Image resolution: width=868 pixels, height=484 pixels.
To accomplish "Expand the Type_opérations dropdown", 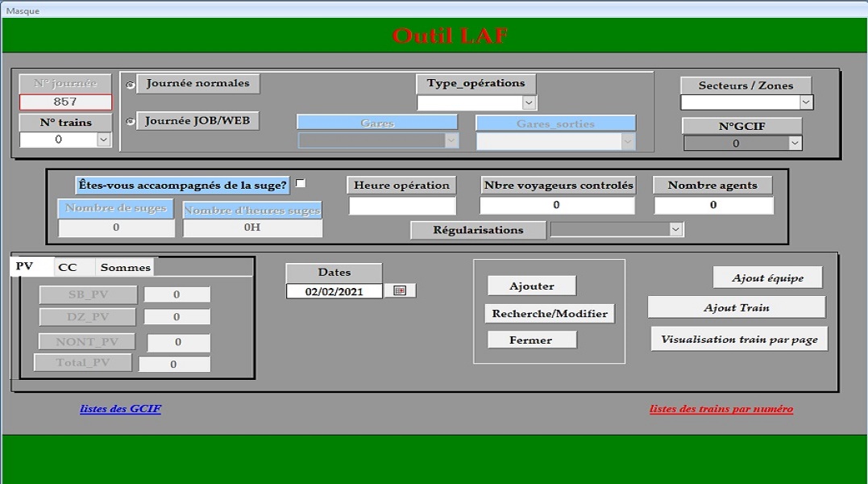I will (529, 103).
